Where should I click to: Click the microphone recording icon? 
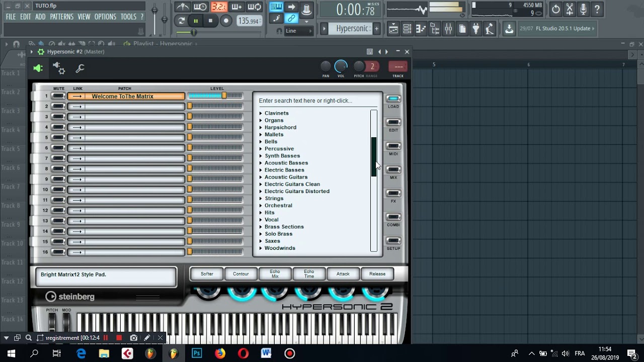[x=583, y=9]
